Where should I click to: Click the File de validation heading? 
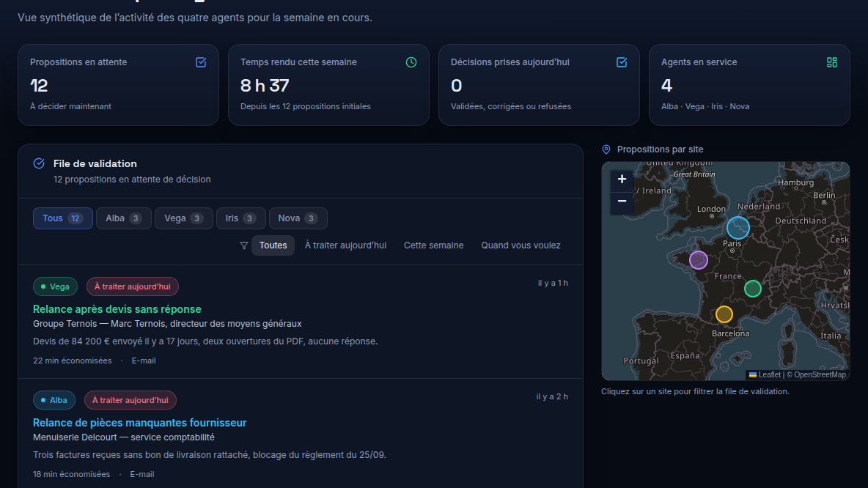(x=95, y=164)
